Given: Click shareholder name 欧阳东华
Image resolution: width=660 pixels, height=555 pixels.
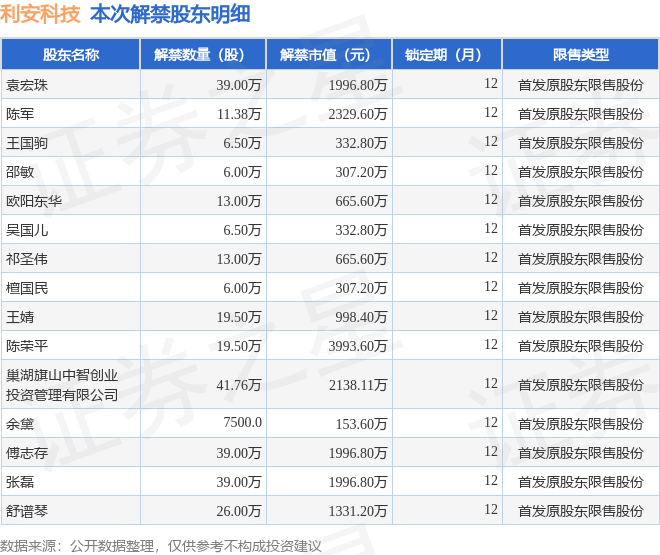Looking at the screenshot, I should point(34,201).
